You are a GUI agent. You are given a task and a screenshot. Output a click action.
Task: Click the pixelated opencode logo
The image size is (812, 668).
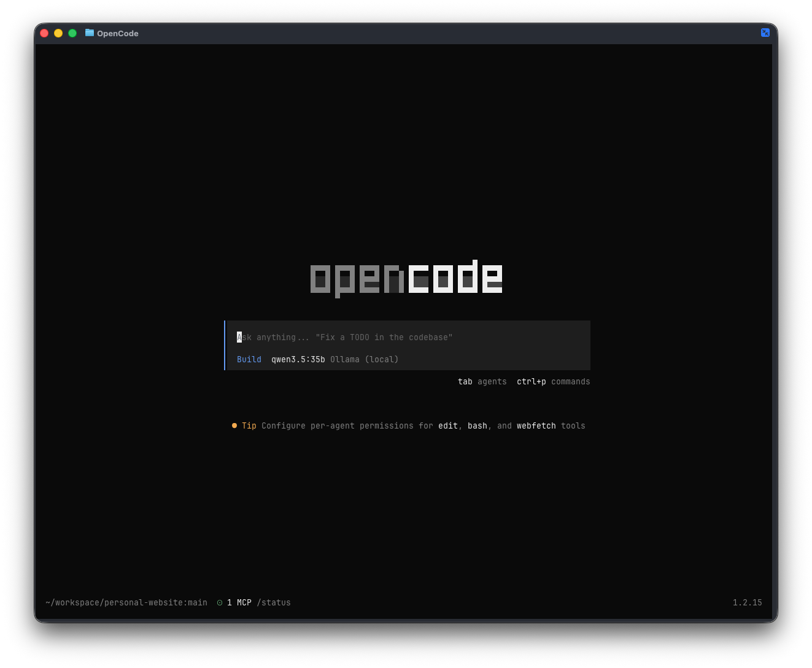tap(406, 278)
